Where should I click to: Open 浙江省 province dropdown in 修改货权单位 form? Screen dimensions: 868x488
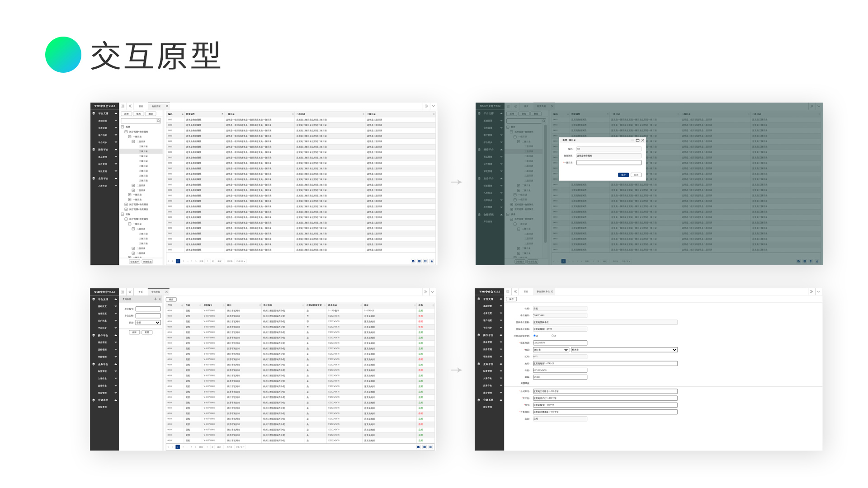(551, 350)
